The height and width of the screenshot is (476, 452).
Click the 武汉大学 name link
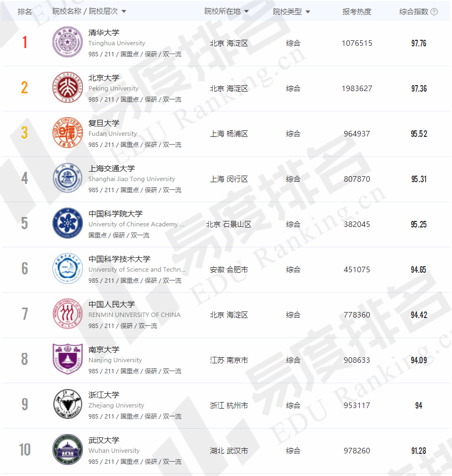click(104, 440)
